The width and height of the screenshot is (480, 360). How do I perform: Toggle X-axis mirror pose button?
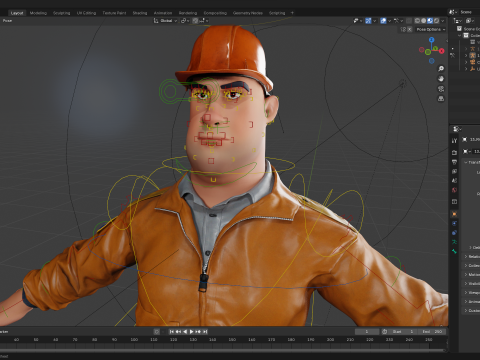pos(410,29)
